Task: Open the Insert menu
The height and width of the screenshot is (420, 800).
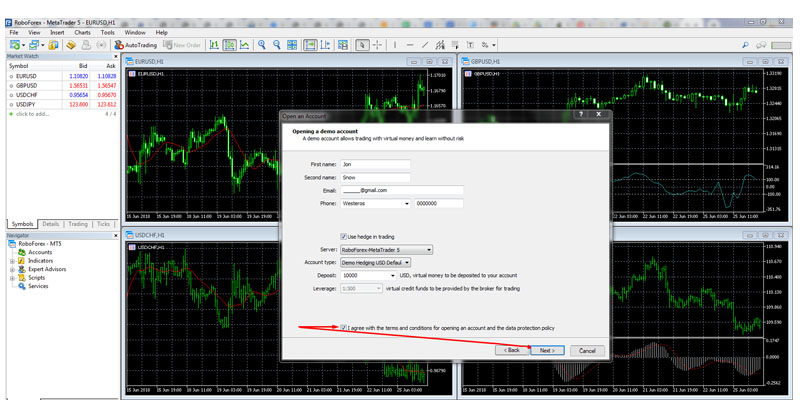Action: (57, 33)
